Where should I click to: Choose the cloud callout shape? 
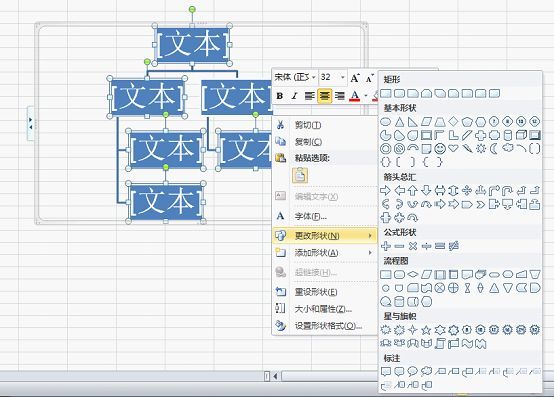[x=426, y=371]
